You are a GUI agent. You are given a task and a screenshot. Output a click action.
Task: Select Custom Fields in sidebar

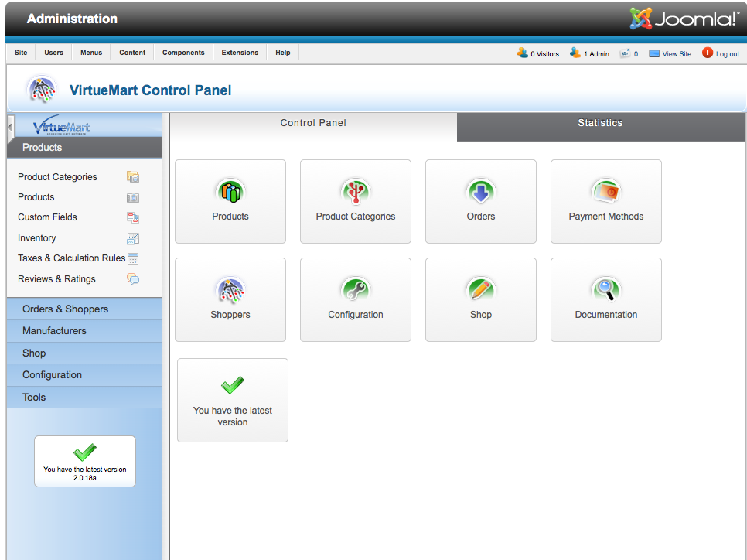(47, 217)
